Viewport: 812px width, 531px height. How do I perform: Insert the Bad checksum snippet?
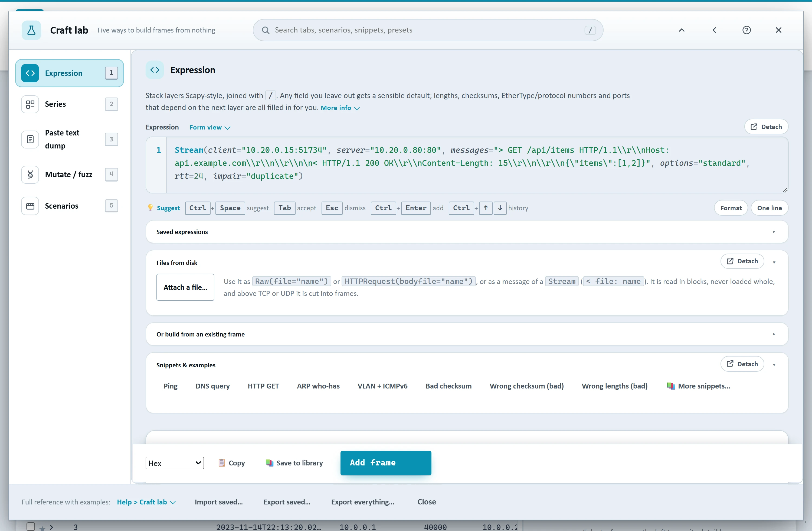[x=449, y=386]
